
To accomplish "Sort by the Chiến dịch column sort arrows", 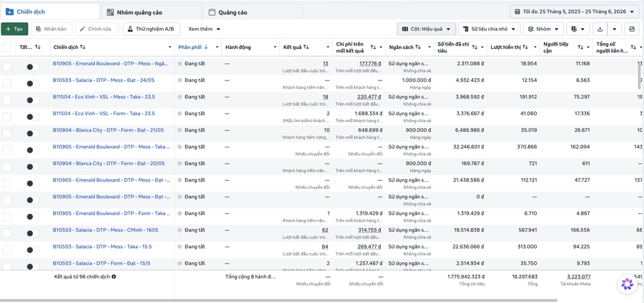I will [83, 47].
